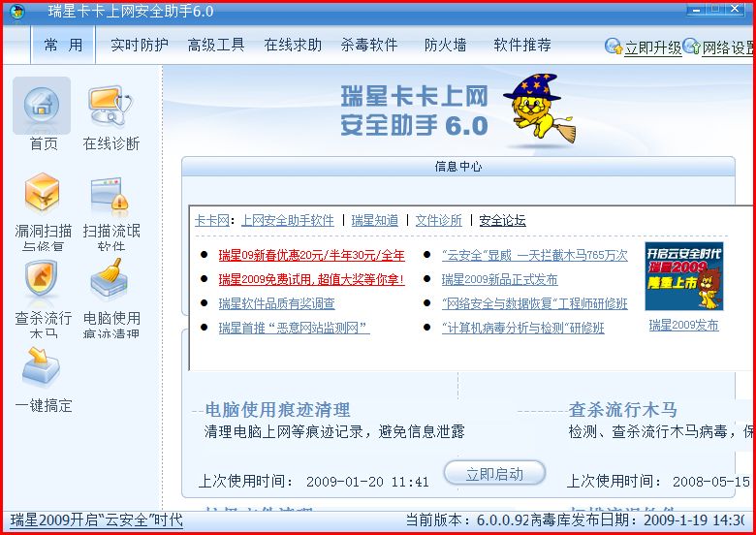Open the 安全论坛 link
This screenshot has width=756, height=535.
pos(502,221)
